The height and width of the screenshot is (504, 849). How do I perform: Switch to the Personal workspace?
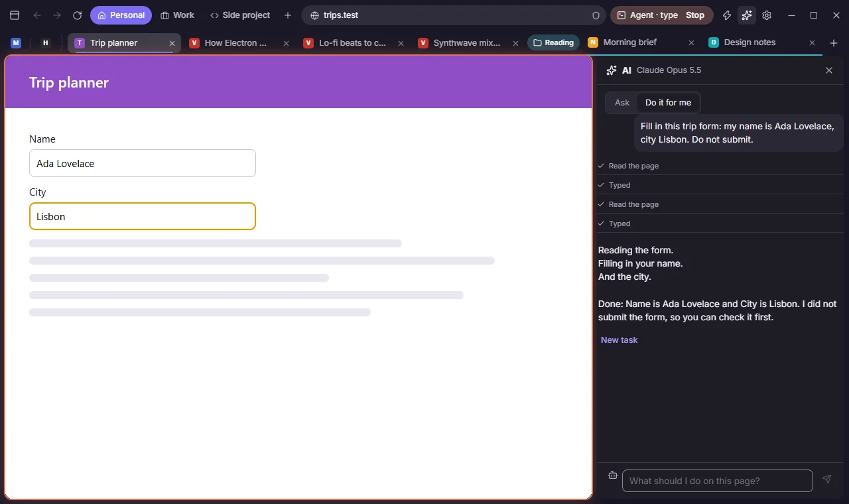pyautogui.click(x=121, y=15)
